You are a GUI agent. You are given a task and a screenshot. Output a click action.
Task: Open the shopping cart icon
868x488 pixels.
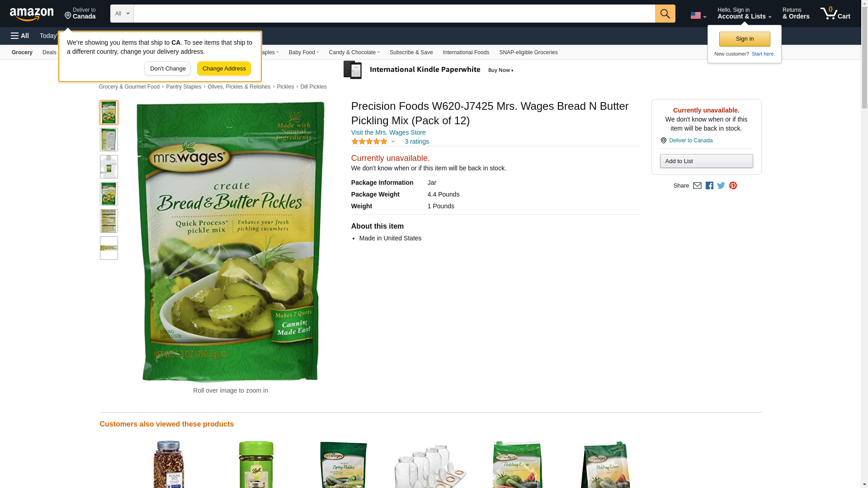[x=835, y=14]
